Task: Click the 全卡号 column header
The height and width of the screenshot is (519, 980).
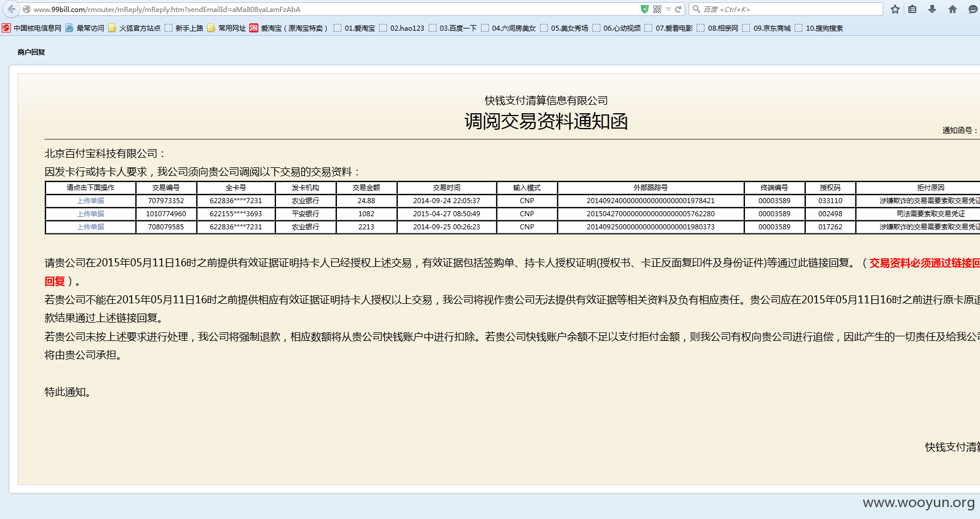Action: (236, 188)
